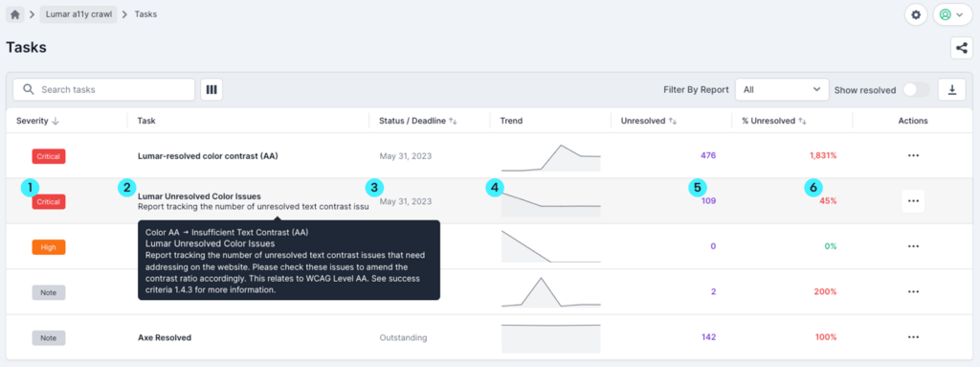The width and height of the screenshot is (980, 367).
Task: Open task Lumar-resolved color contrast (AA)
Action: point(208,156)
